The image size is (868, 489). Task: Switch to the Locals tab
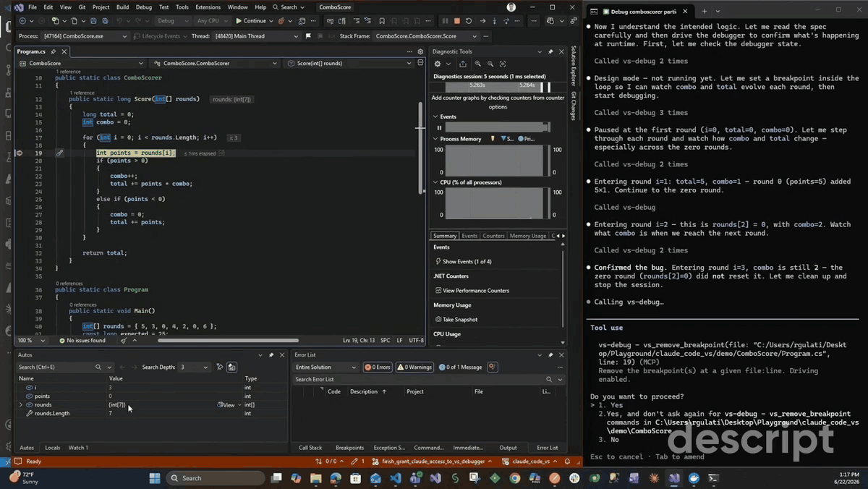(x=53, y=448)
